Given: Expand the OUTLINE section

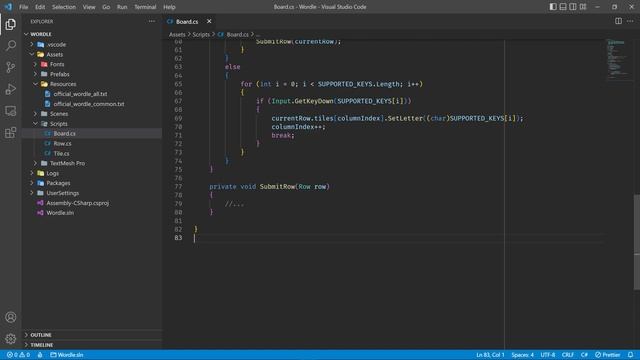Looking at the screenshot, I should (x=92, y=335).
